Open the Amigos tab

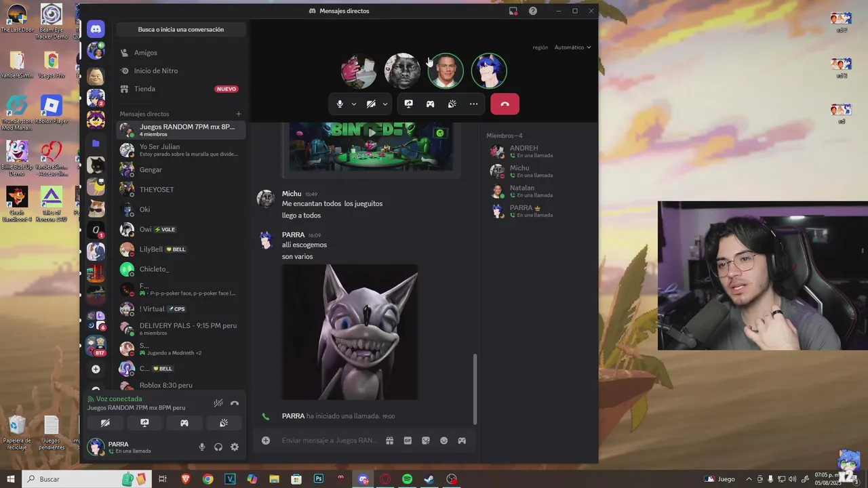point(180,53)
